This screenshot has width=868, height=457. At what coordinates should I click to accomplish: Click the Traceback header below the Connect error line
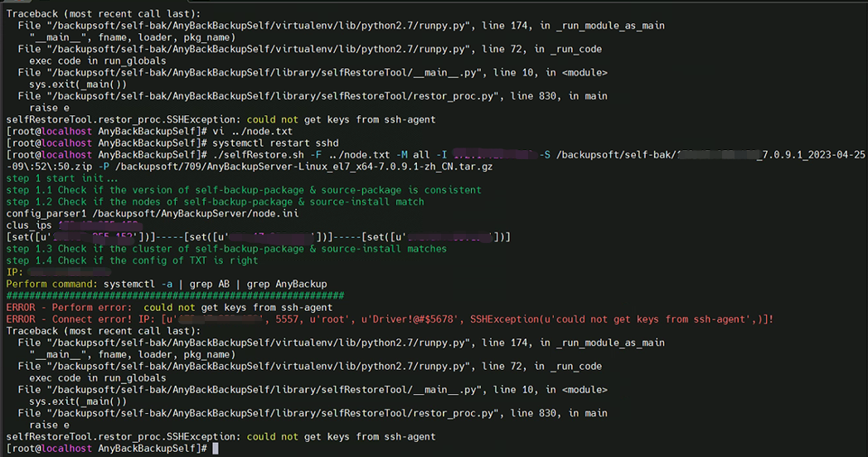coord(104,331)
